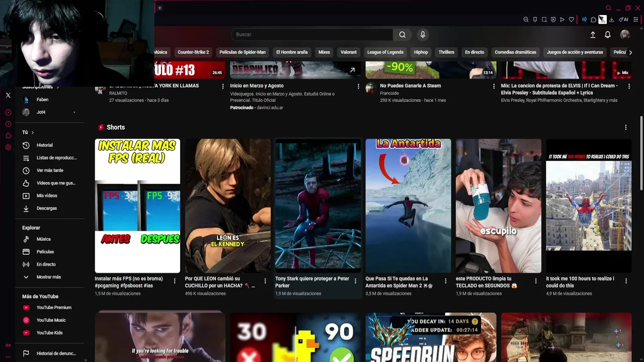Open the SPEEDRUN video thumbnail
The height and width of the screenshot is (362, 644).
click(431, 337)
